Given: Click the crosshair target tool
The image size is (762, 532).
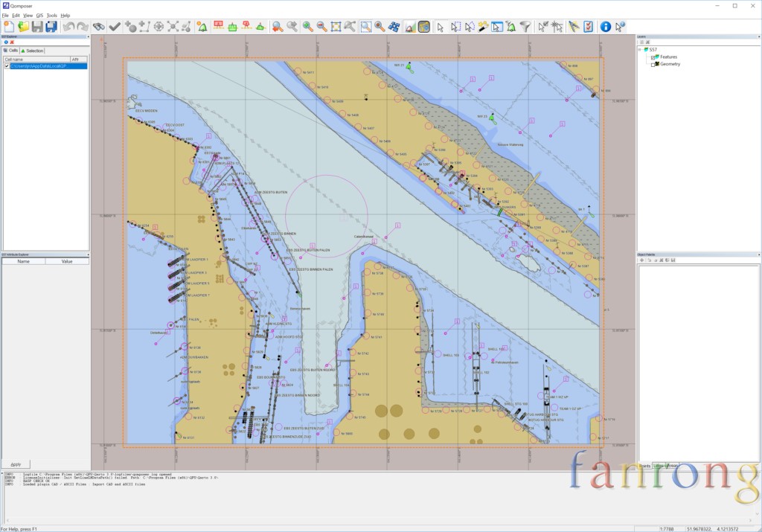Looking at the screenshot, I should (x=159, y=27).
